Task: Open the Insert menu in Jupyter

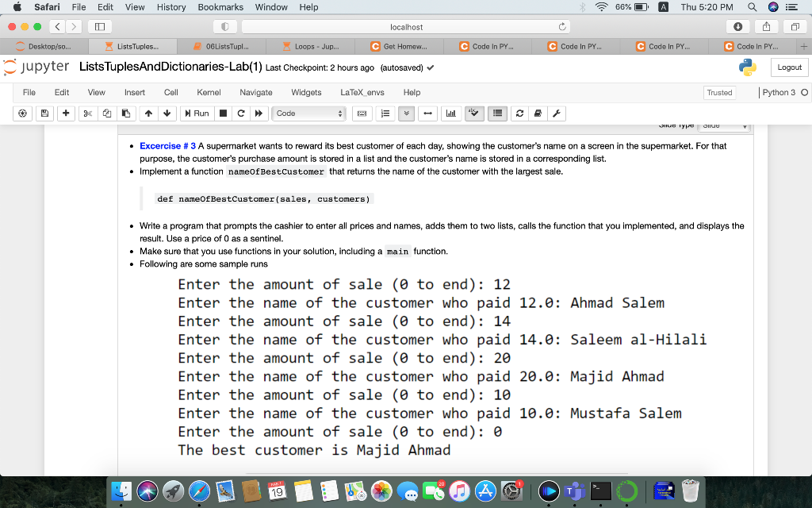Action: [x=135, y=92]
